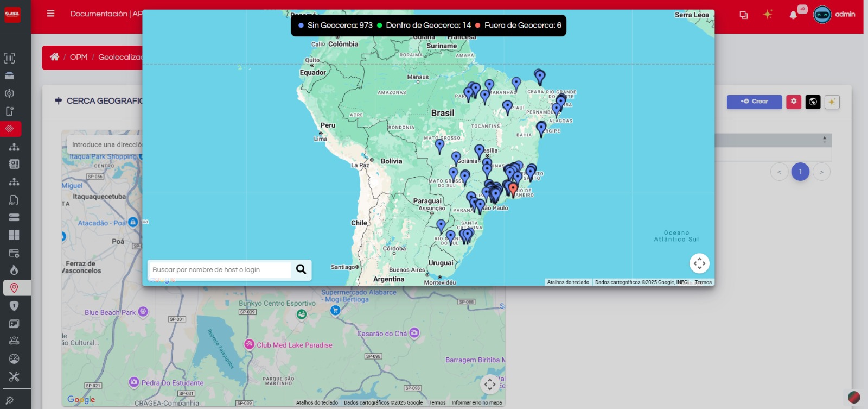This screenshot has width=868, height=409.
Task: Open the admin user menu
Action: 834,15
